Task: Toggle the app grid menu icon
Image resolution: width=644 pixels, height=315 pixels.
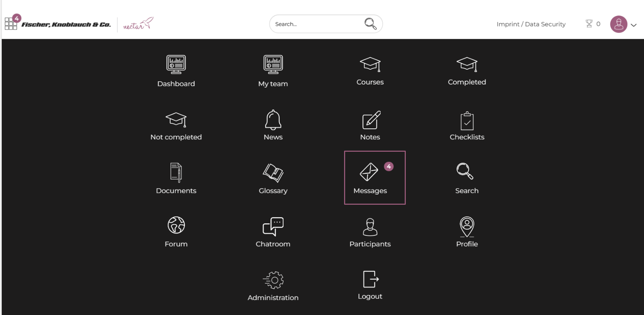Action: [x=11, y=24]
